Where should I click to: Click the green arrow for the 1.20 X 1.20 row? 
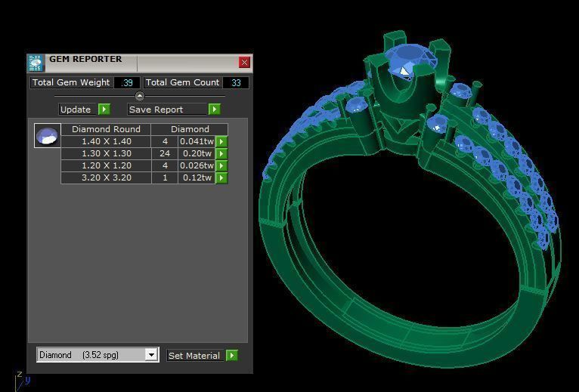(221, 165)
